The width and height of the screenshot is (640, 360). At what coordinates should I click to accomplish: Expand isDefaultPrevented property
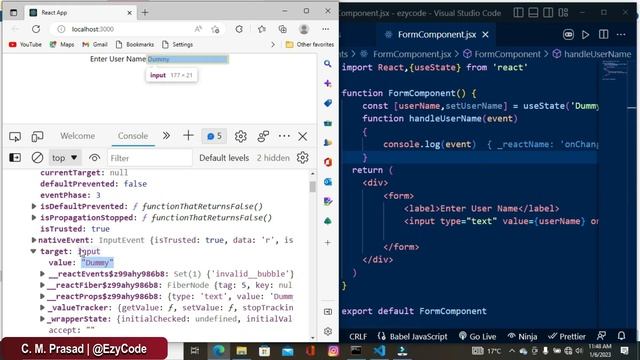pyautogui.click(x=34, y=206)
